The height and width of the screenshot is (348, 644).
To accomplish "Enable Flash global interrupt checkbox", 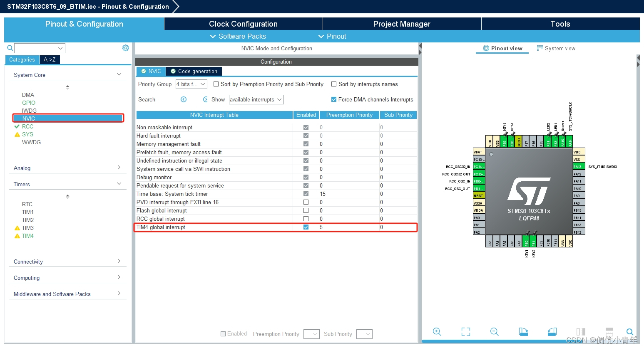I will [306, 210].
